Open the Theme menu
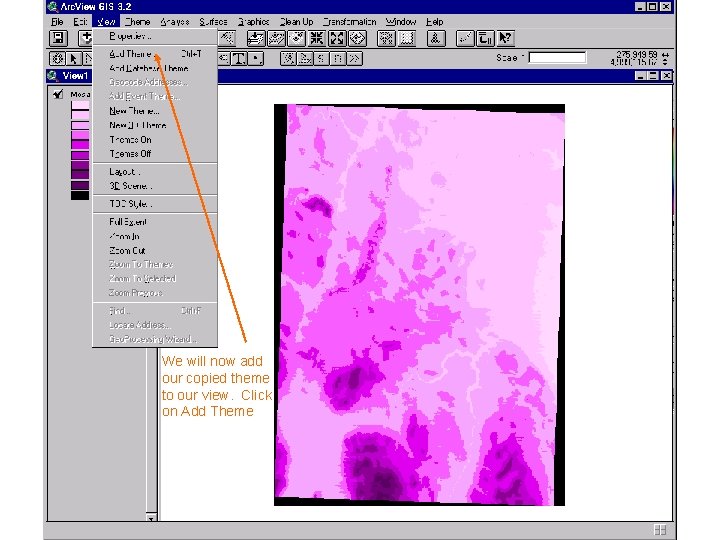The height and width of the screenshot is (540, 720). click(x=137, y=22)
